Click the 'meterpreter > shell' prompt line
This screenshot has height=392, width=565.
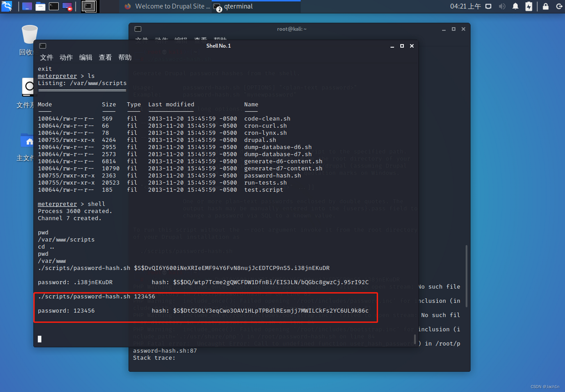(72, 204)
